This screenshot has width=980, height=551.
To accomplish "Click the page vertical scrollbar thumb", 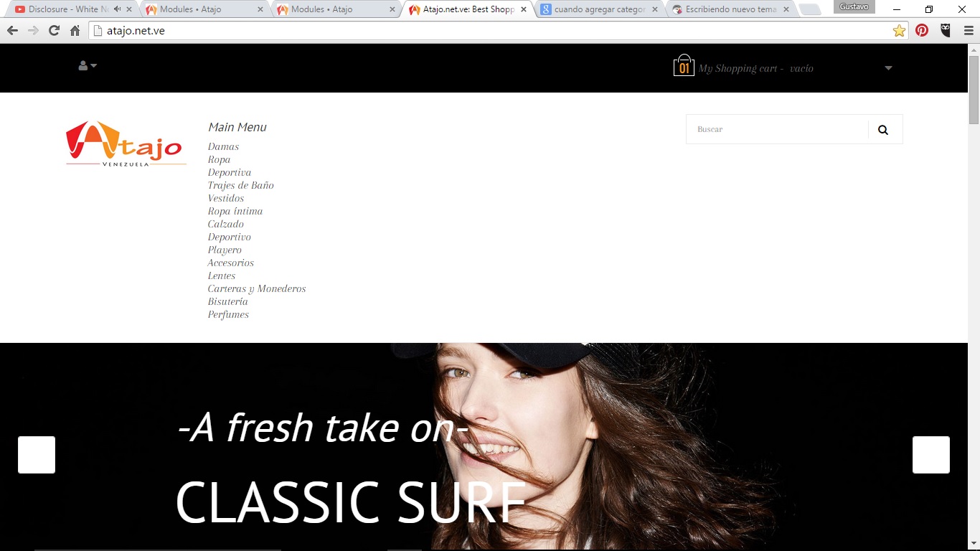I will click(974, 89).
